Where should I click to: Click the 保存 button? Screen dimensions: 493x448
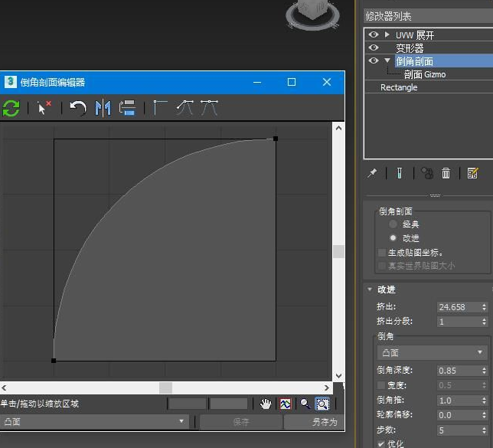tap(241, 422)
